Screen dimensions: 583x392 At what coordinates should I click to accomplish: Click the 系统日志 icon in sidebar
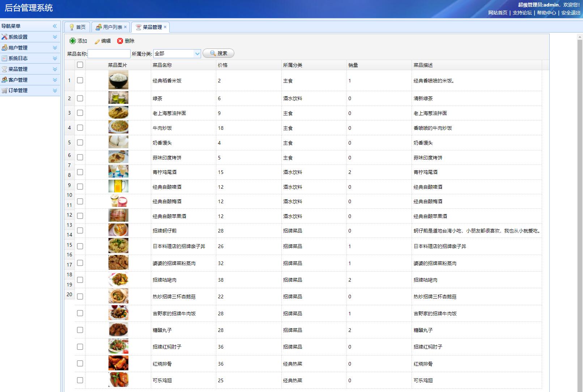[4, 58]
